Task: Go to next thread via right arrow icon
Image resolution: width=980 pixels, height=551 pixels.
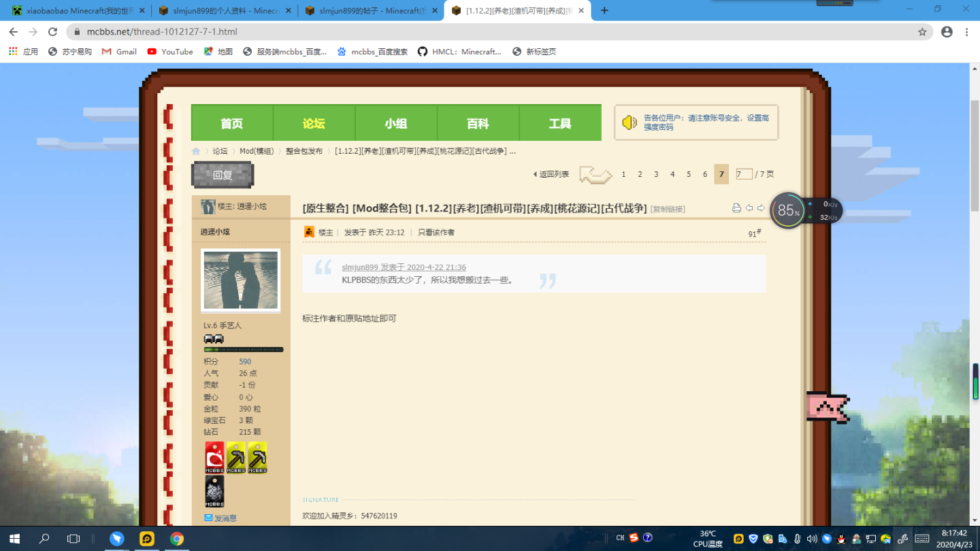Action: [x=761, y=208]
